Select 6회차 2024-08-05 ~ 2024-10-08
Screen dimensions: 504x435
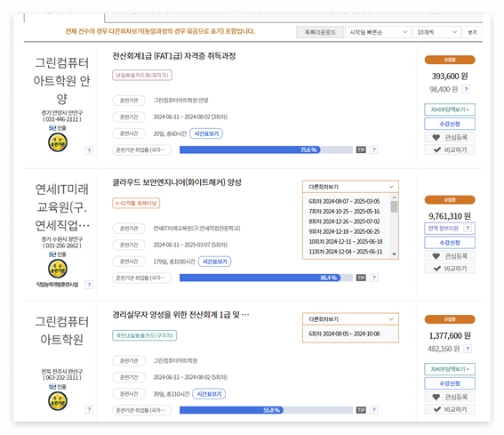(344, 334)
